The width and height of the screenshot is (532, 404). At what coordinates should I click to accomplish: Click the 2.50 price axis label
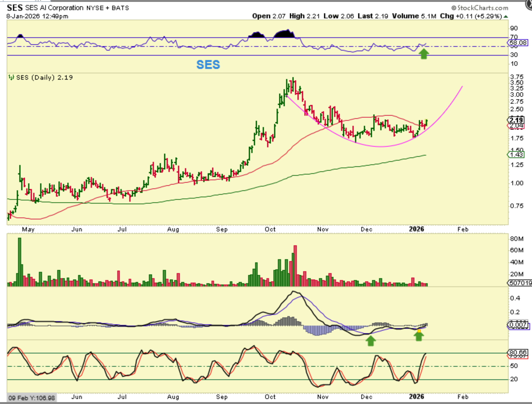click(517, 109)
